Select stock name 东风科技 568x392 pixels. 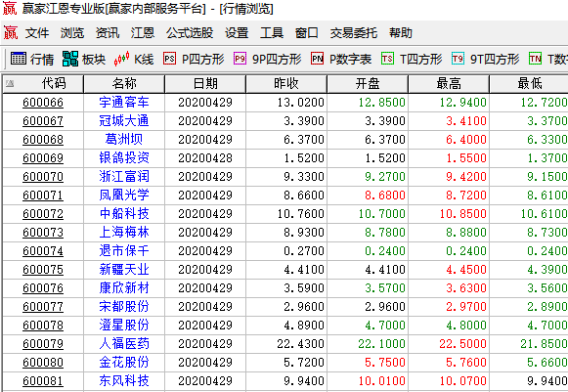click(x=124, y=381)
